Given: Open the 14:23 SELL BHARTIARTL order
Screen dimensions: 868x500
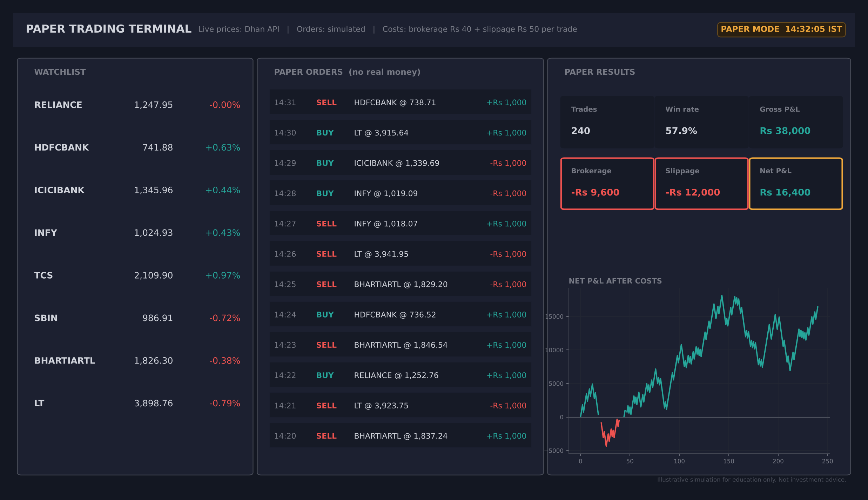Looking at the screenshot, I should tap(400, 345).
